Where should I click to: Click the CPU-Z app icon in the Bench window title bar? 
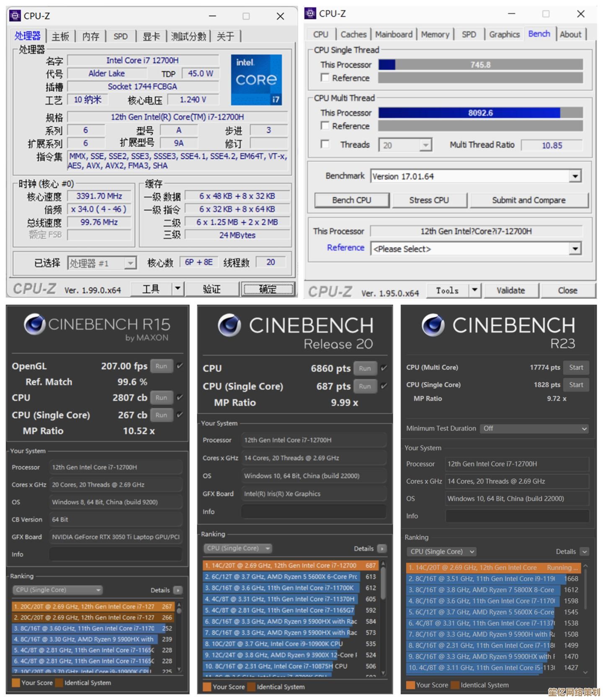click(310, 13)
